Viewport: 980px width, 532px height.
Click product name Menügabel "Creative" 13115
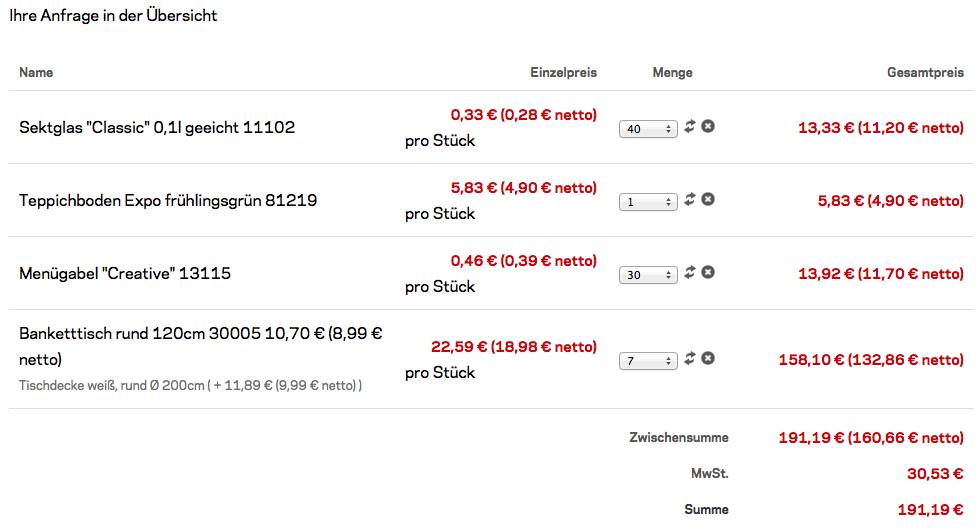pos(125,273)
